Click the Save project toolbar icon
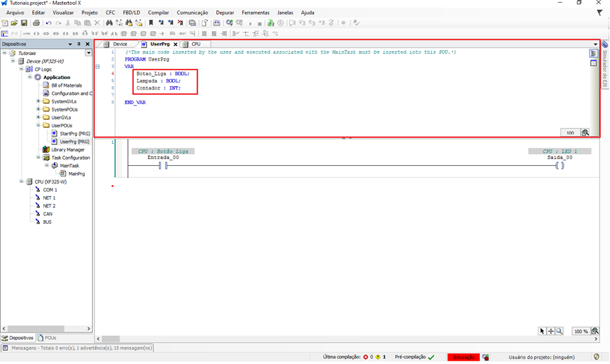The height and width of the screenshot is (364, 610). (24, 23)
